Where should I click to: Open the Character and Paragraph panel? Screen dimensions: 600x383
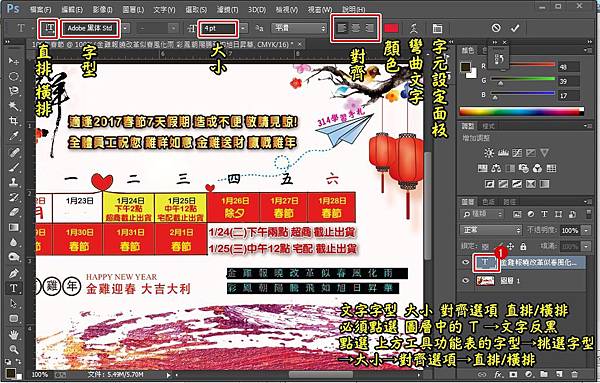coord(437,28)
